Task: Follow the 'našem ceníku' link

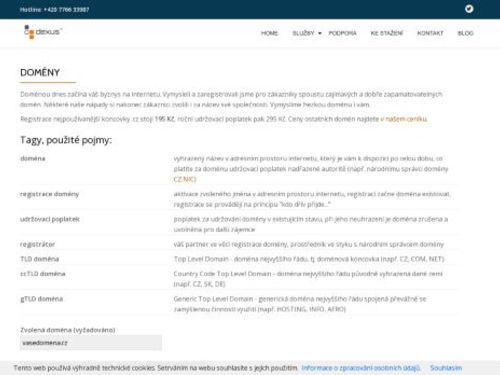Action: [406, 119]
